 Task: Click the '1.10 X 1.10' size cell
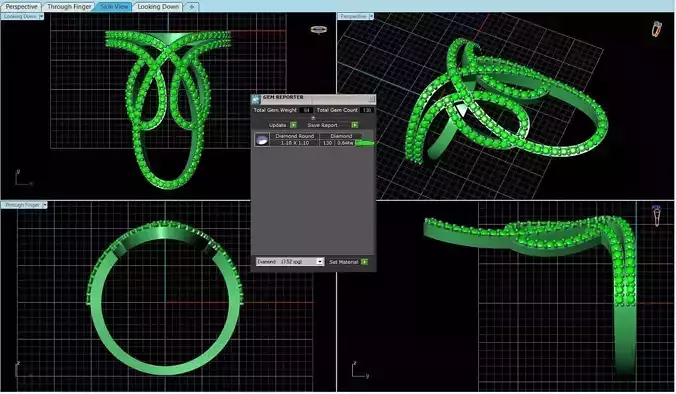[294, 143]
